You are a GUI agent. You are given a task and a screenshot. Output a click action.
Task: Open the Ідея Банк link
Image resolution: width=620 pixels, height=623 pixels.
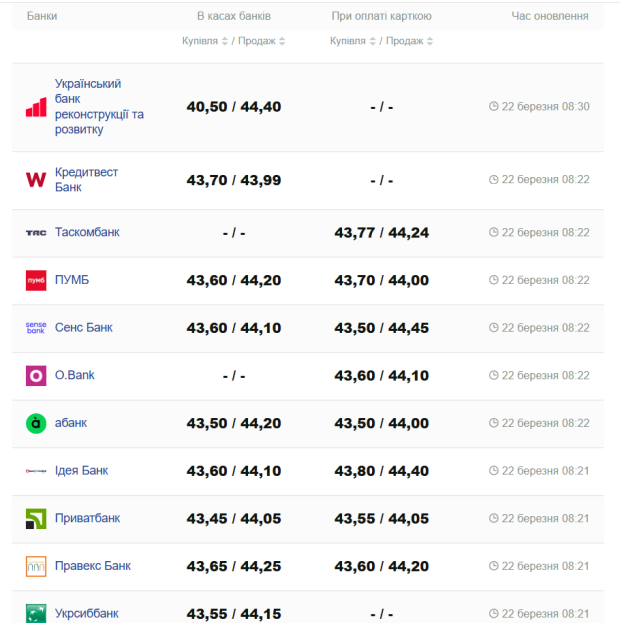tap(81, 470)
